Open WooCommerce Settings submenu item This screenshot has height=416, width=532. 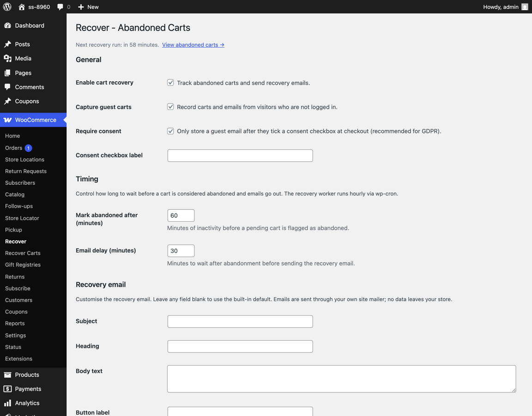(x=15, y=335)
